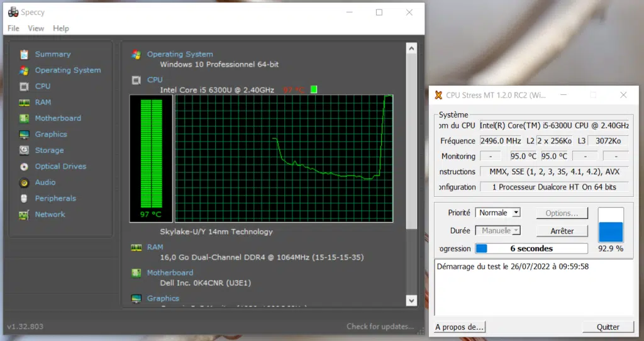Screen dimensions: 644x341
Task: Click the green temperature status square
Action: 314,89
